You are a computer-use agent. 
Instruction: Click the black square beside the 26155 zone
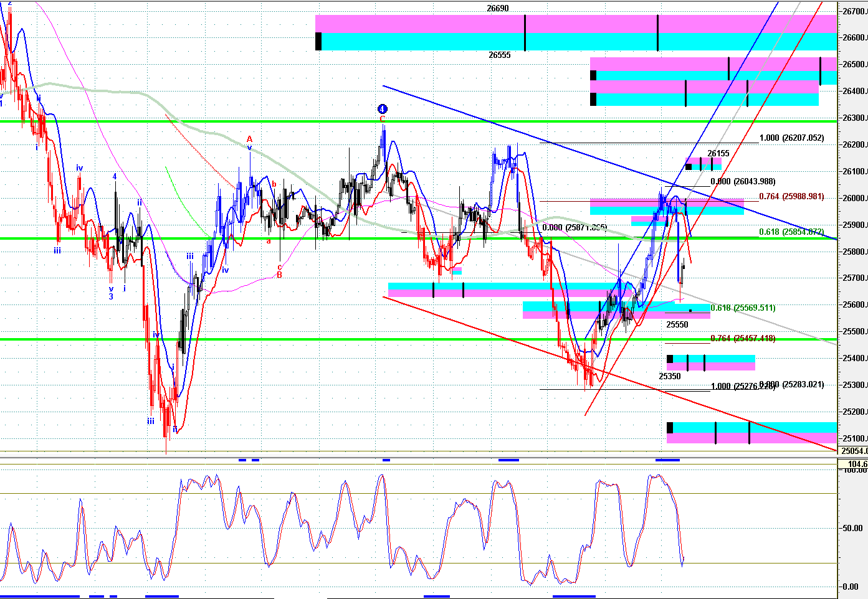pyautogui.click(x=689, y=166)
